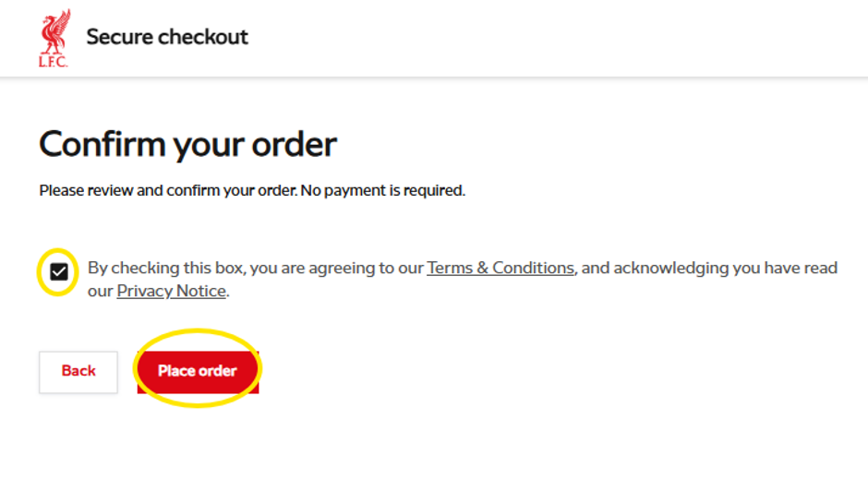The width and height of the screenshot is (868, 480).
Task: Open the Privacy Notice link
Action: coord(172,291)
